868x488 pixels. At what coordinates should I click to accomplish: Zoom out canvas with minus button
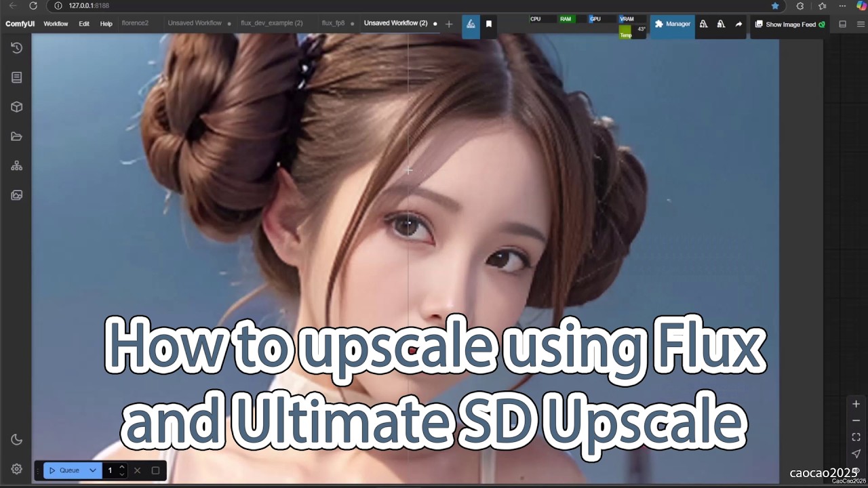[856, 421]
